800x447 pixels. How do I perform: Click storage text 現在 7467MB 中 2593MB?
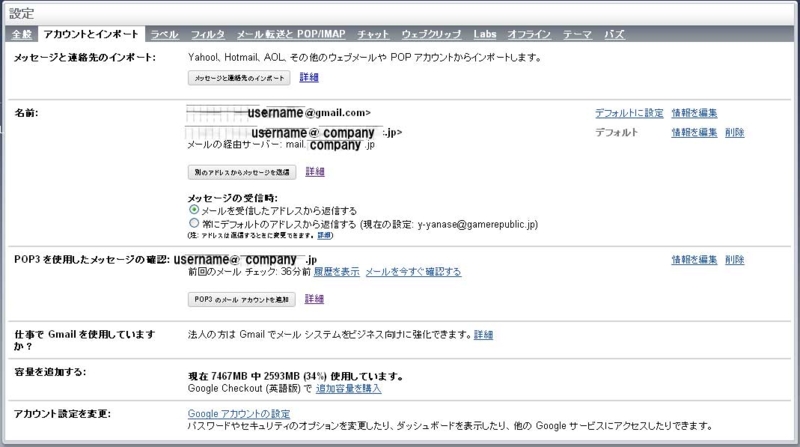tap(244, 376)
